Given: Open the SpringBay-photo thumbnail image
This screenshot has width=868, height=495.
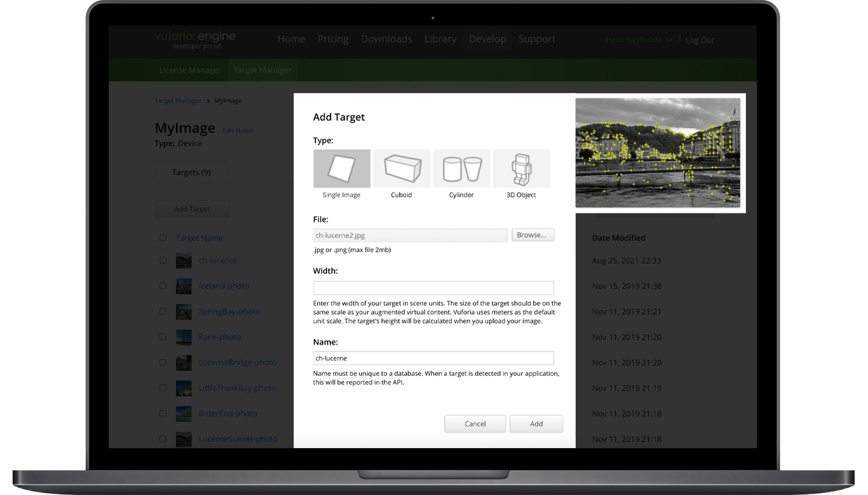Looking at the screenshot, I should coord(183,312).
